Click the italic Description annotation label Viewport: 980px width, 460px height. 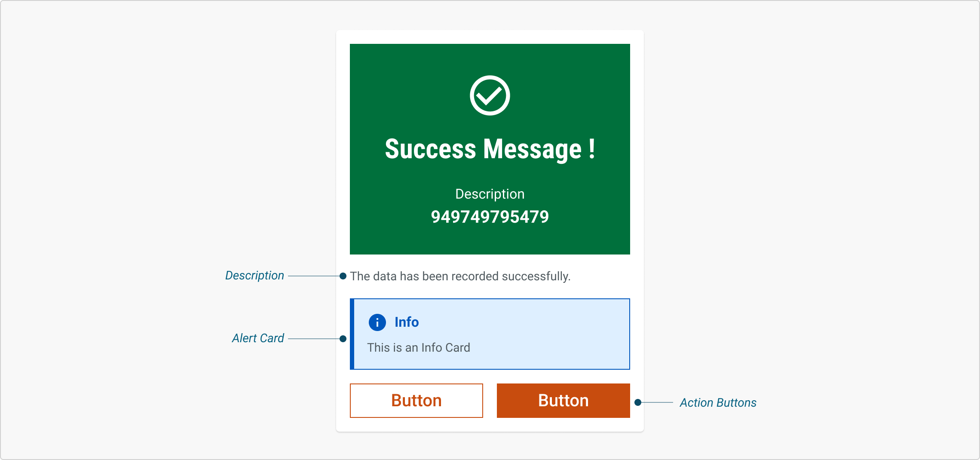254,276
